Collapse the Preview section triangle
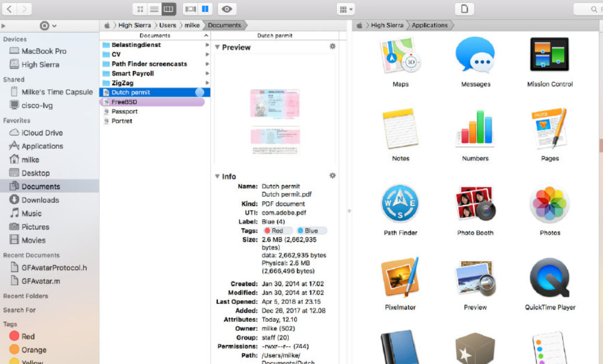603x364 pixels. 218,47
